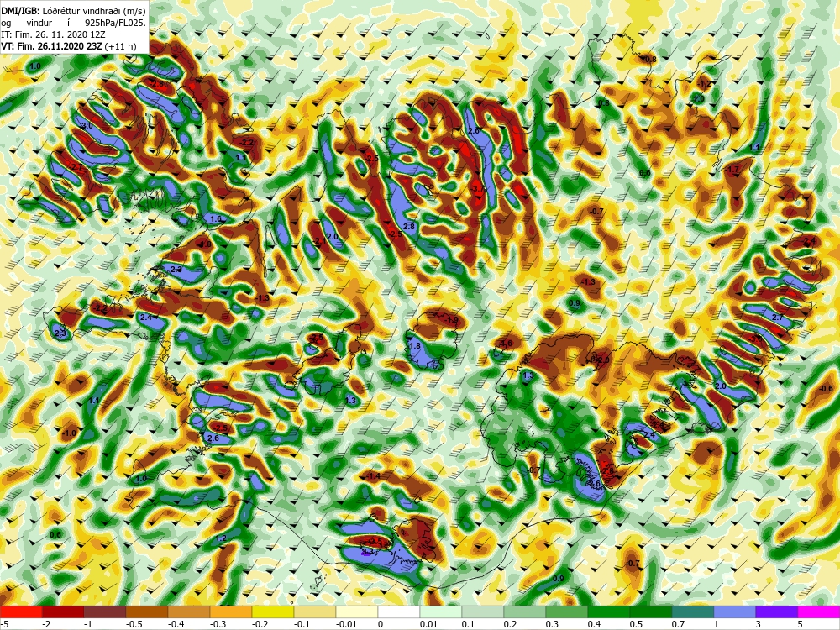Click the '-1.4' value label
840x630 pixels.
[373, 476]
